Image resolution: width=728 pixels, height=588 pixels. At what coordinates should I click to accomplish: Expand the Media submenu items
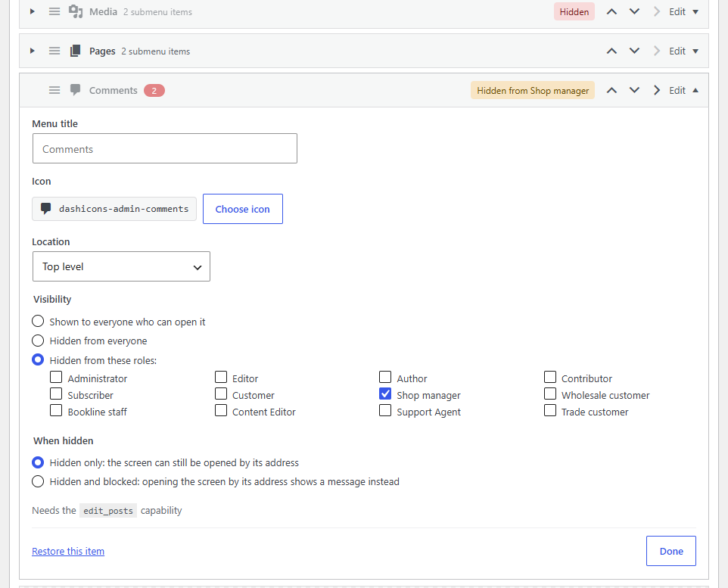(x=32, y=11)
